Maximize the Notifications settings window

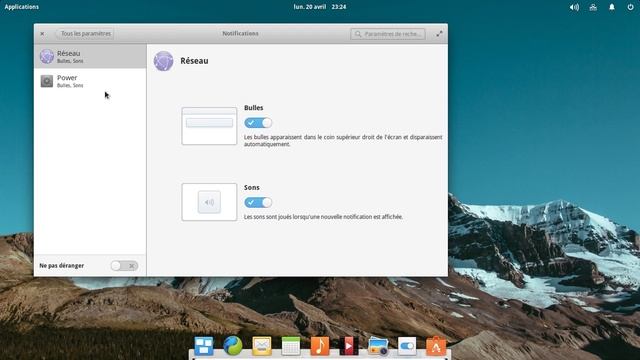pos(439,34)
